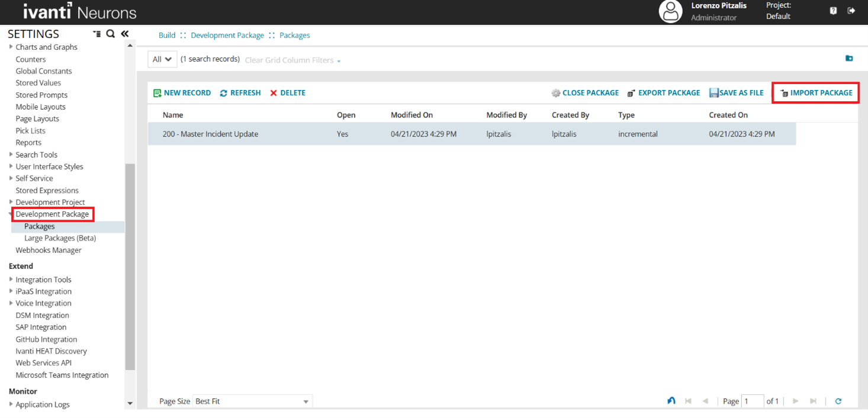This screenshot has width=868, height=418.
Task: Expand the iPaaS Integration node
Action: coord(11,291)
